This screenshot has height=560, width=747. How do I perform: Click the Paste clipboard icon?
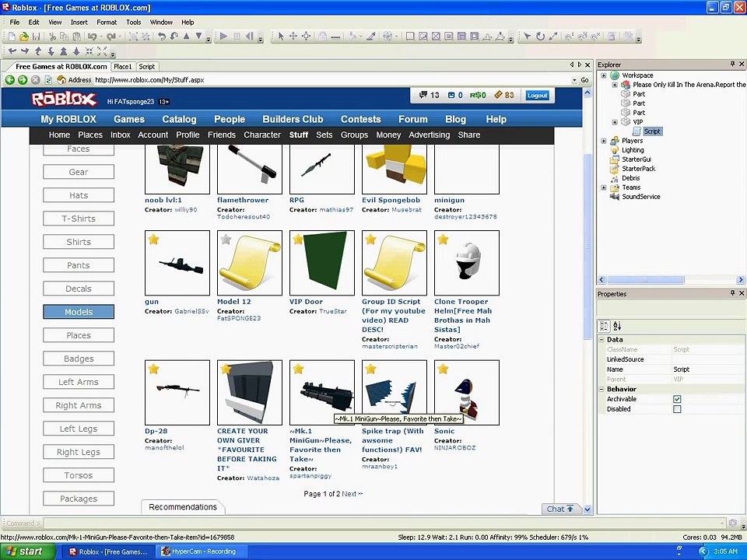click(x=76, y=37)
